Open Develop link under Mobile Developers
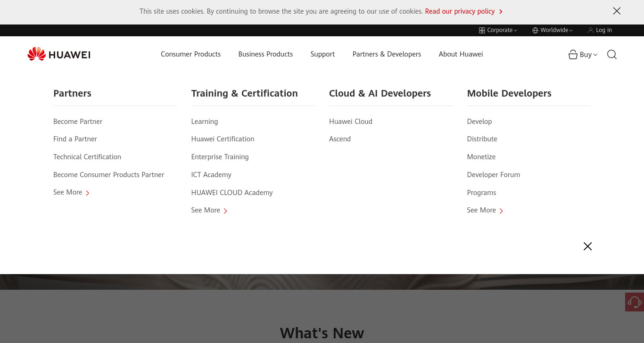The width and height of the screenshot is (644, 343). click(479, 122)
